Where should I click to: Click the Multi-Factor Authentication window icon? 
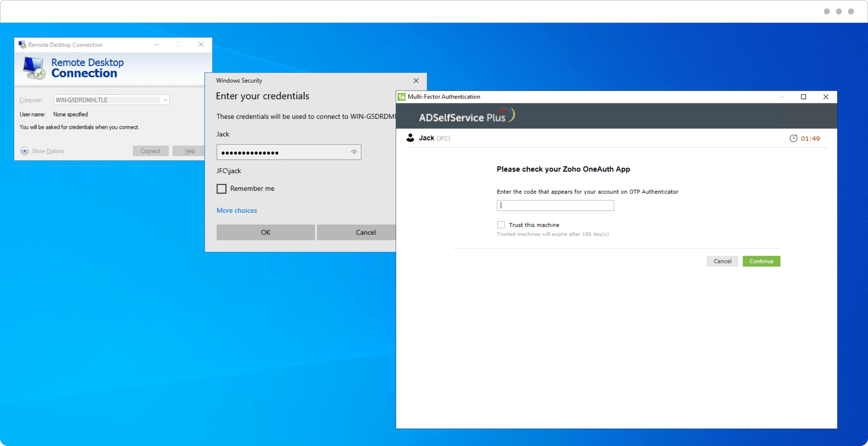coord(402,97)
